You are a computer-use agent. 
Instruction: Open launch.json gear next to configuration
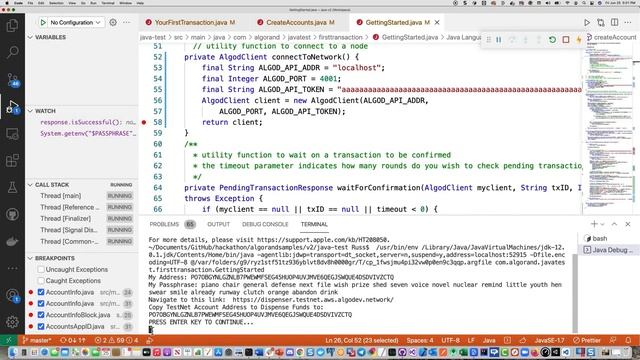[113, 22]
